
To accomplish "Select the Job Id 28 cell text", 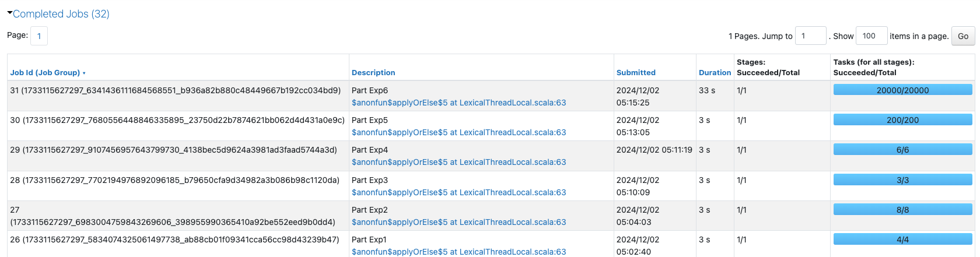I will coord(175,180).
